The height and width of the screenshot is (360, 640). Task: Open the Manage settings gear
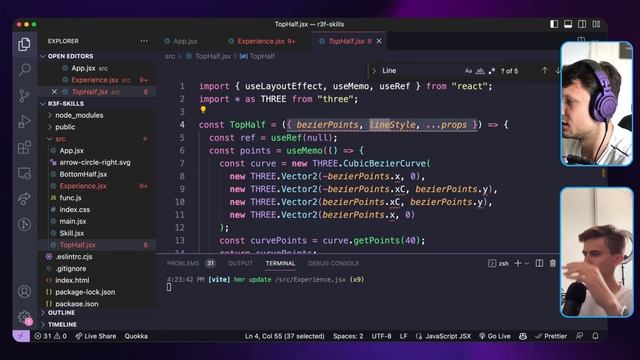coord(24,317)
